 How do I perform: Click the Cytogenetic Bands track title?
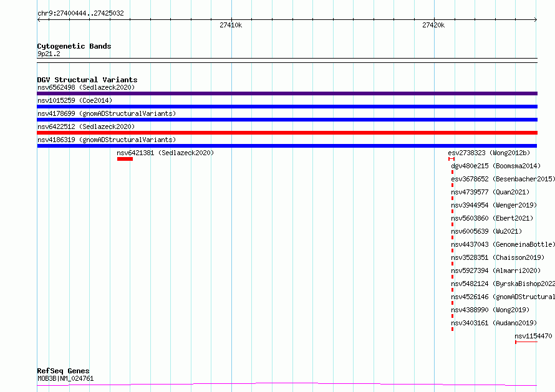click(74, 46)
